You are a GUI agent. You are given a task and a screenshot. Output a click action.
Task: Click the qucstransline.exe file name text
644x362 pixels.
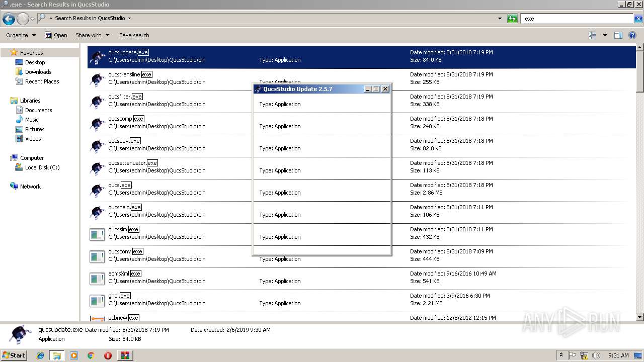[130, 74]
